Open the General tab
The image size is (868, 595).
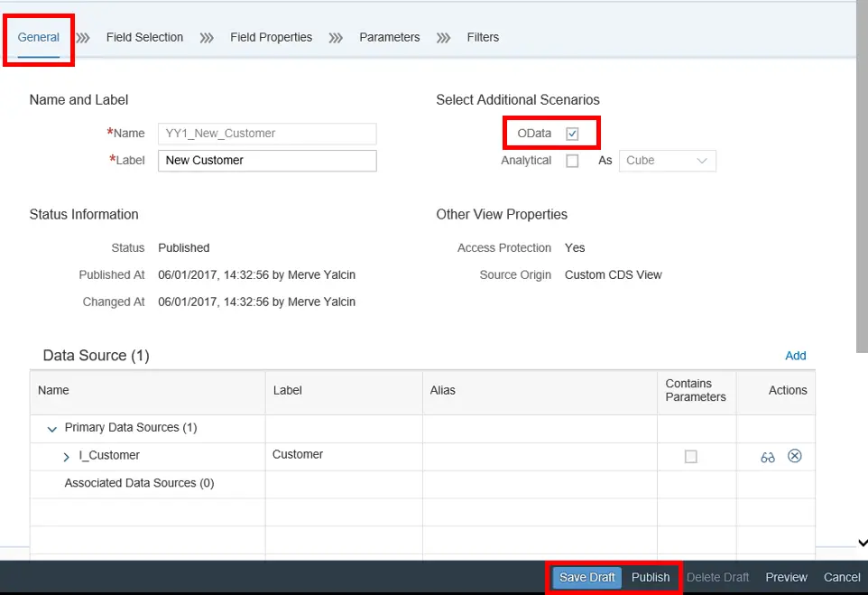(38, 37)
